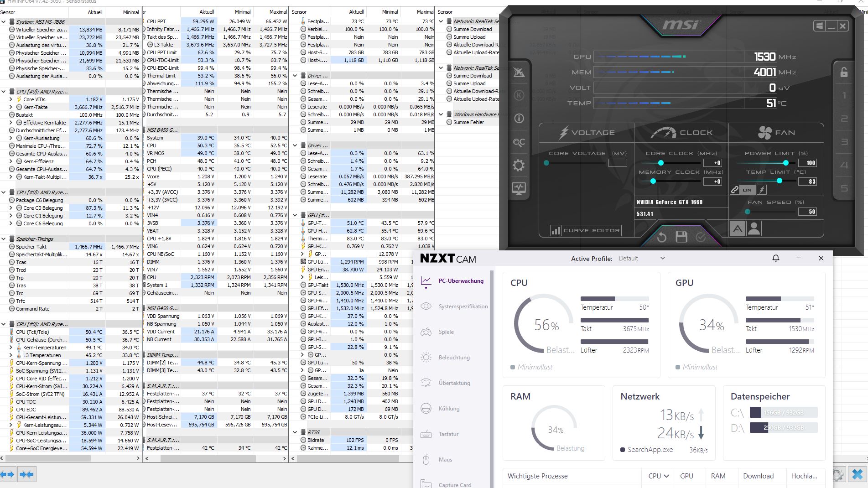Apply settings with the Afterburner checkmark icon
868x488 pixels.
[701, 237]
